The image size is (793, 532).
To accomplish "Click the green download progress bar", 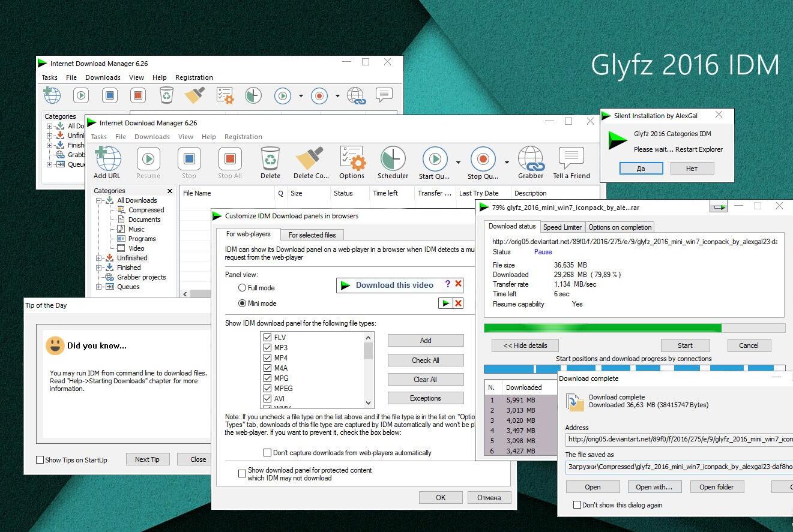I will 635,328.
